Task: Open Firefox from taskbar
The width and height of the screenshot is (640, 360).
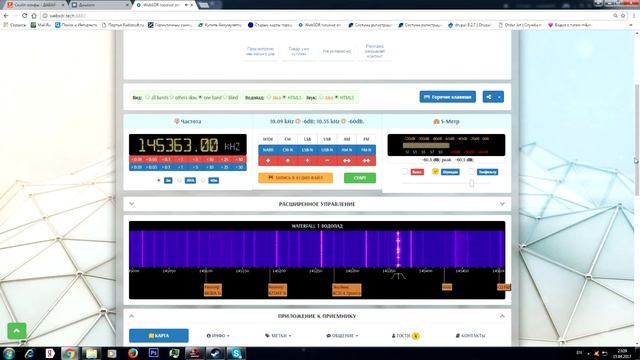Action: (133, 353)
